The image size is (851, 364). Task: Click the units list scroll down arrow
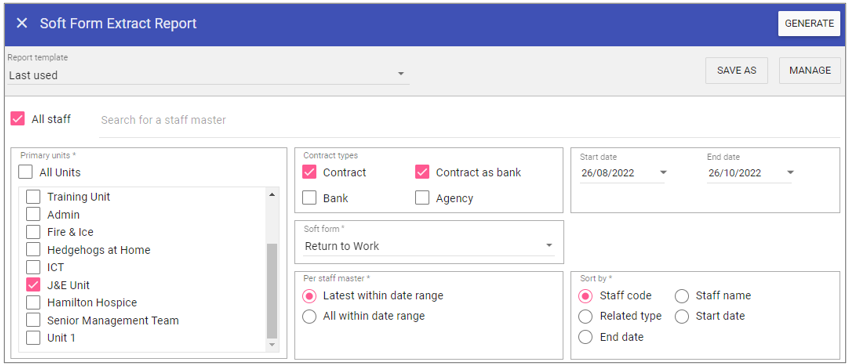(272, 345)
